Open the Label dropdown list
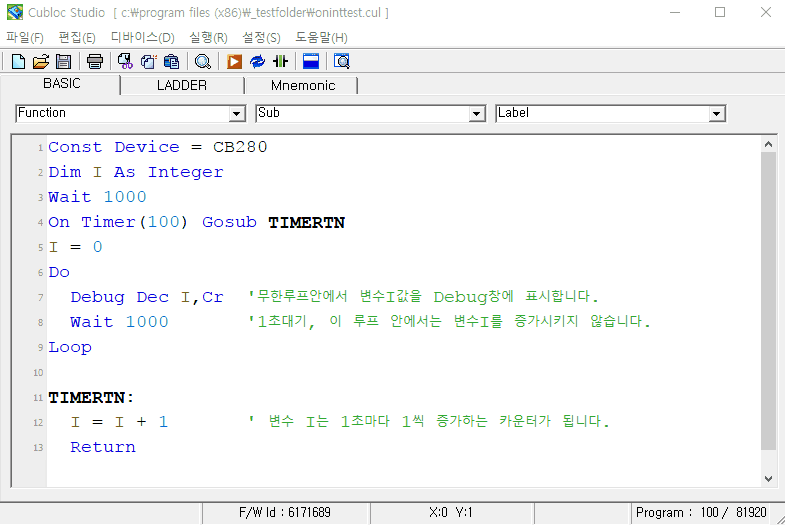This screenshot has width=785, height=525. click(716, 114)
